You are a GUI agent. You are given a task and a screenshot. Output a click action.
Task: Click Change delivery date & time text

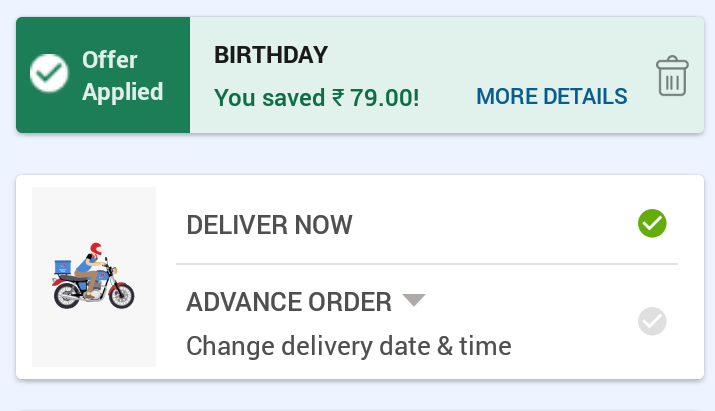click(349, 346)
